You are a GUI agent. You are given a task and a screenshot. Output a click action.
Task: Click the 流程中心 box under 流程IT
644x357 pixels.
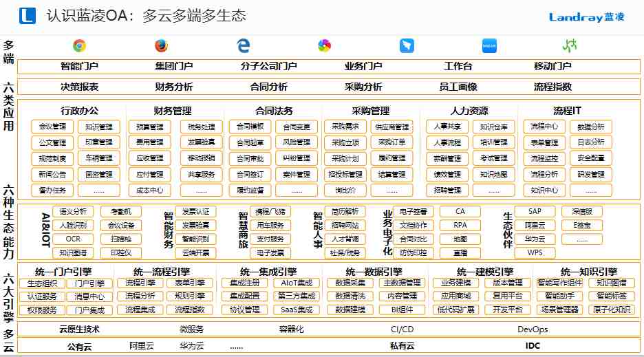[544, 127]
